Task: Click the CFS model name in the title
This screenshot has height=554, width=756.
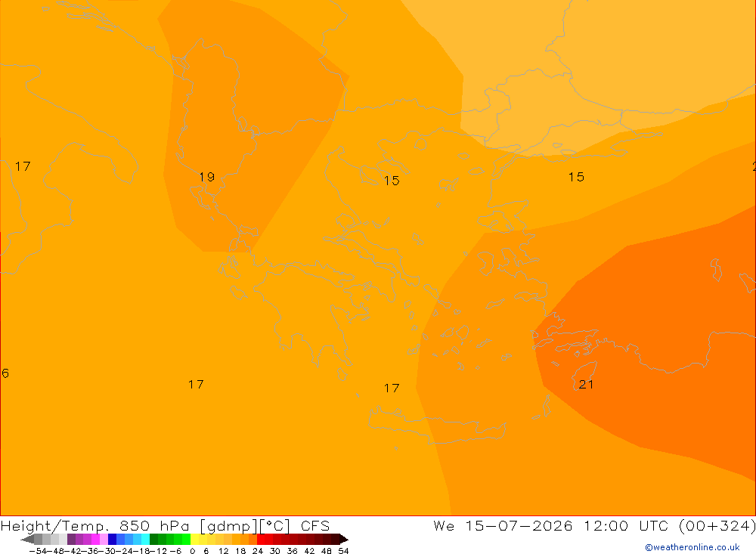Action: (314, 526)
